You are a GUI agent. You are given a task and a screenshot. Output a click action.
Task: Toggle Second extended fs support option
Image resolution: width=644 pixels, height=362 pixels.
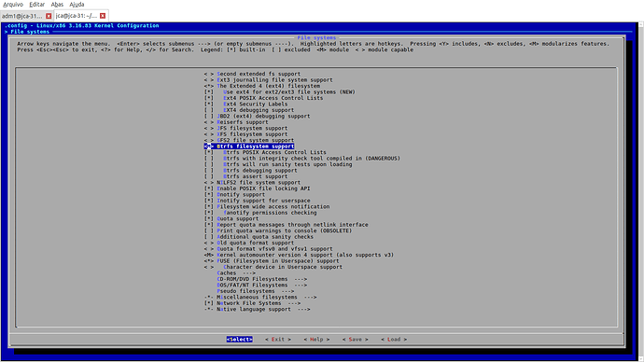[252, 74]
